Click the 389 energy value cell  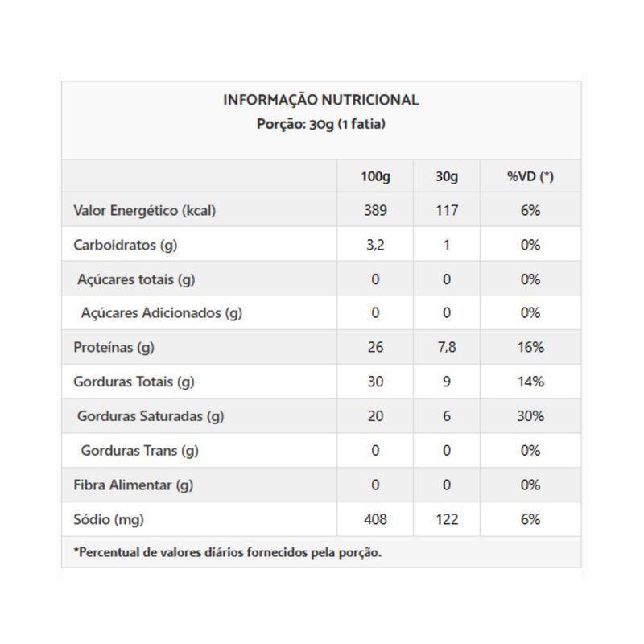[374, 211]
